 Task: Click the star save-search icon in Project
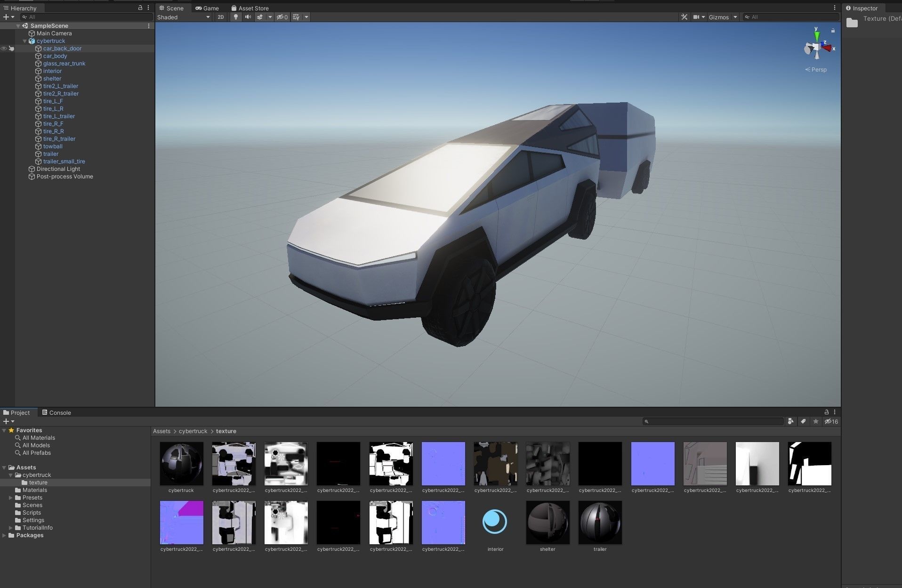pyautogui.click(x=816, y=421)
